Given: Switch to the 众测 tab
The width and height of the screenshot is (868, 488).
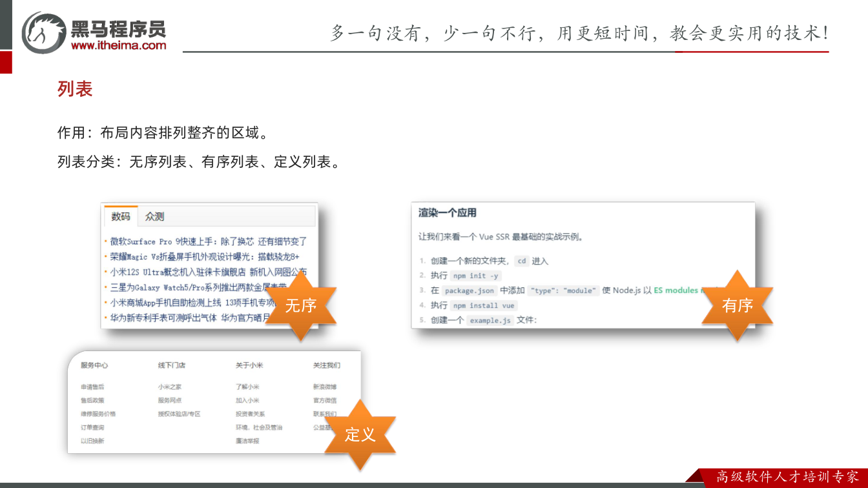Looking at the screenshot, I should tap(154, 216).
